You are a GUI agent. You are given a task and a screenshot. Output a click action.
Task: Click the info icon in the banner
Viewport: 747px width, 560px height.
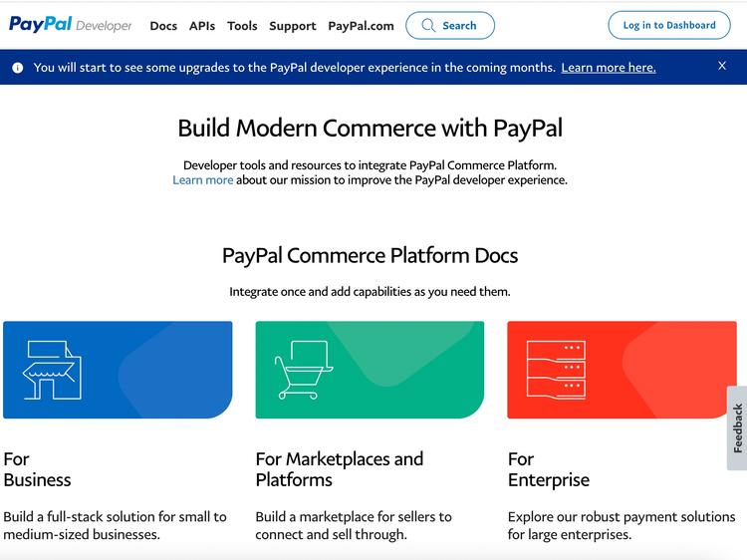pyautogui.click(x=18, y=68)
